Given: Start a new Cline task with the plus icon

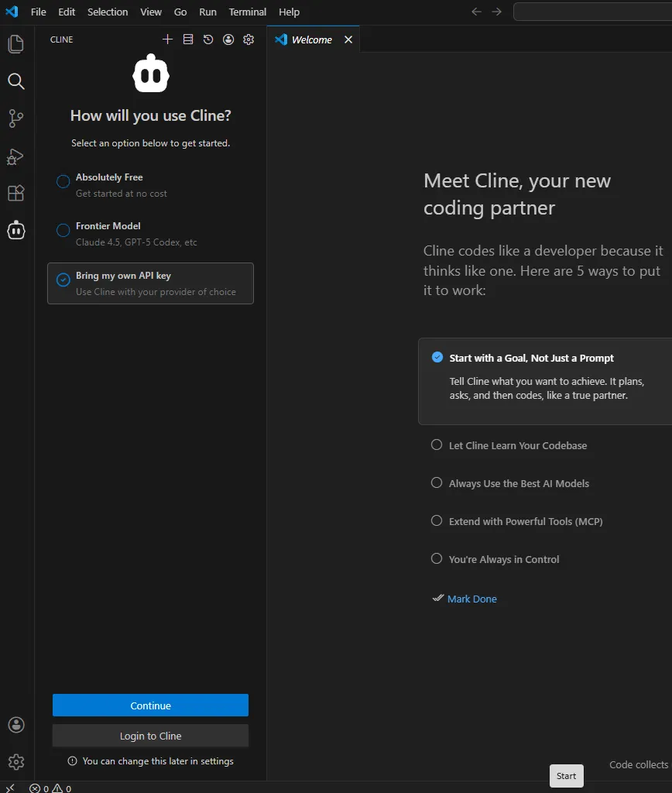Looking at the screenshot, I should pyautogui.click(x=167, y=39).
